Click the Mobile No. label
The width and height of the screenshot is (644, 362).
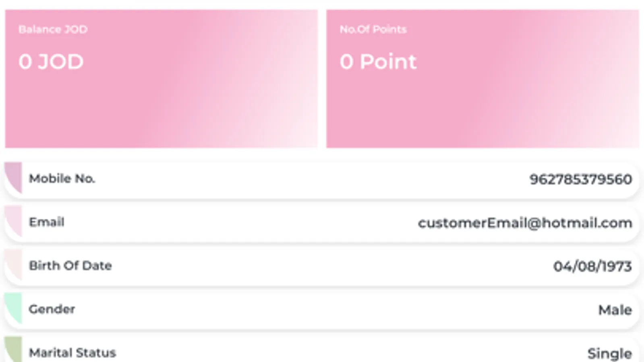tap(62, 179)
